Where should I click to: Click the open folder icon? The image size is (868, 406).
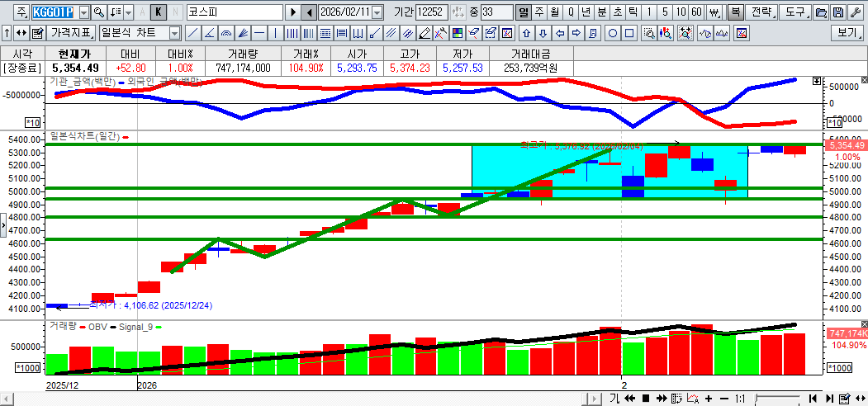[820, 12]
